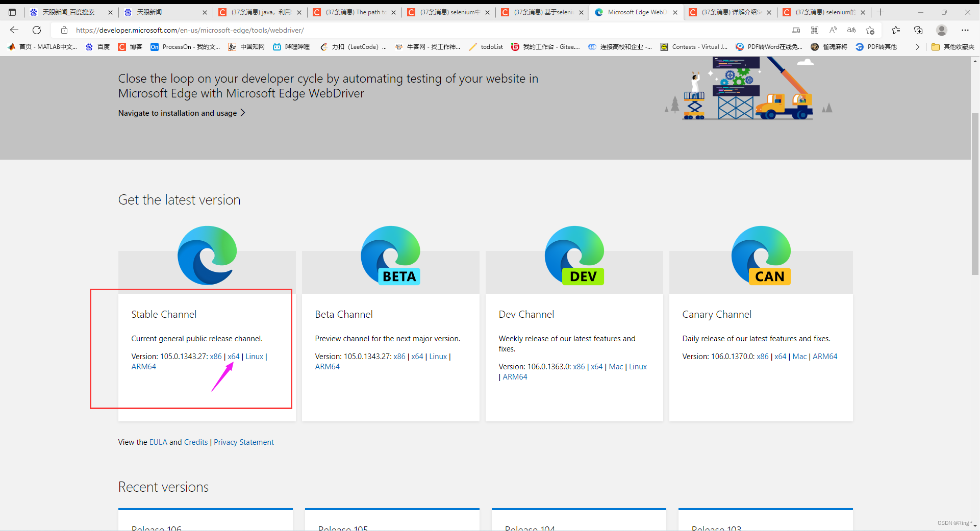
Task: Open the 哔哩哔哩 bookmark
Action: (x=291, y=47)
